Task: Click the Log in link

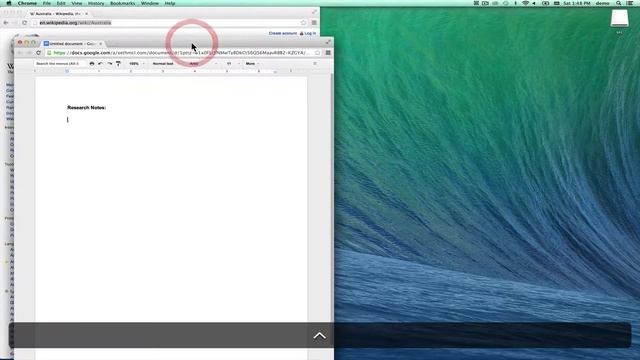Action: click(310, 33)
